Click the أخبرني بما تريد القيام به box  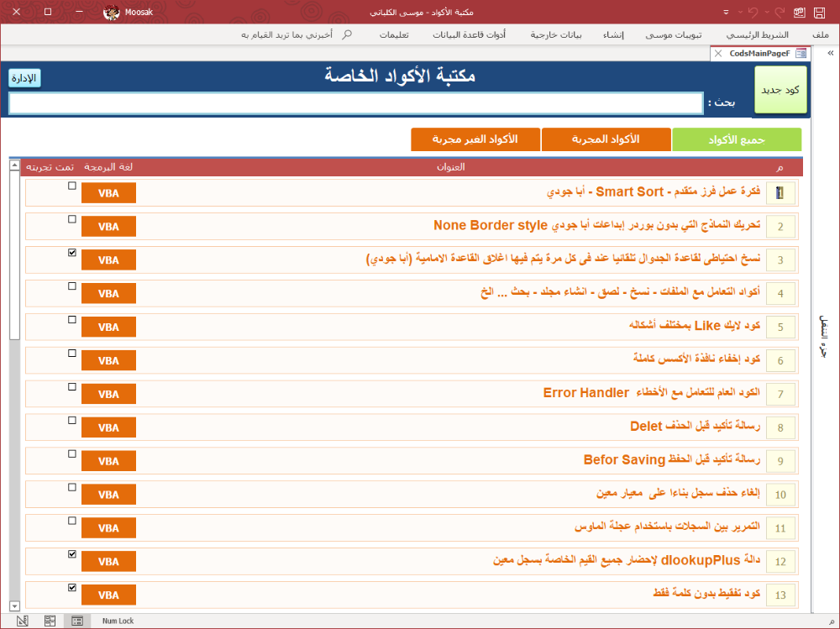click(297, 34)
